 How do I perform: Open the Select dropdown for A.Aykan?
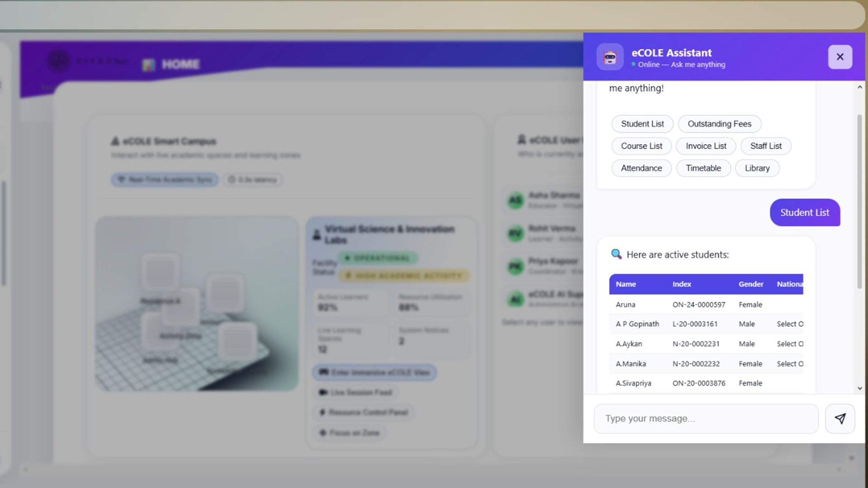[790, 344]
